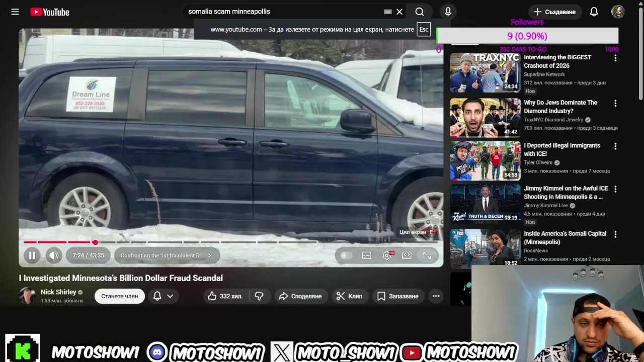Open chapter 'Confronting the 1st fraudulent D...'
Viewport: 644px width, 362px height.
[x=166, y=255]
